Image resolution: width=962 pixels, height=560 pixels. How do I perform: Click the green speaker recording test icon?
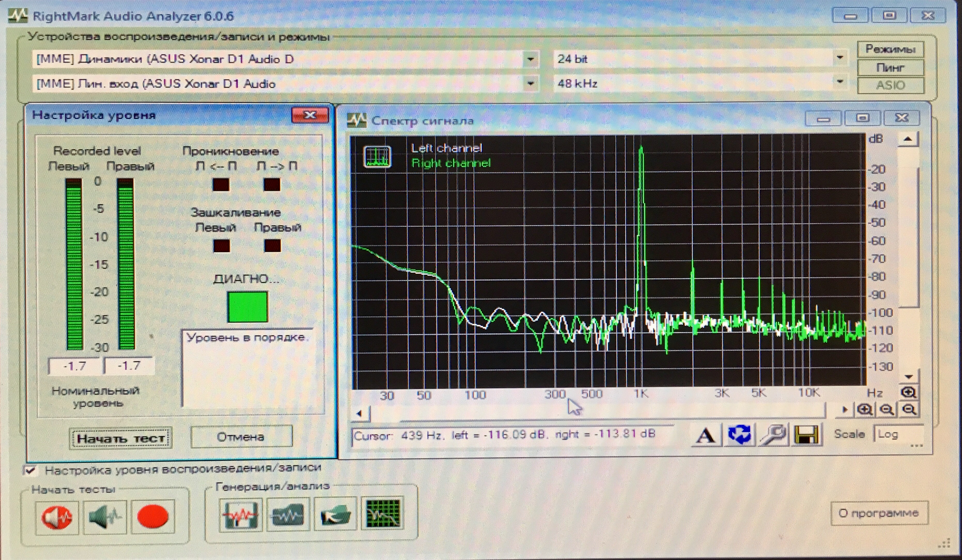(105, 517)
